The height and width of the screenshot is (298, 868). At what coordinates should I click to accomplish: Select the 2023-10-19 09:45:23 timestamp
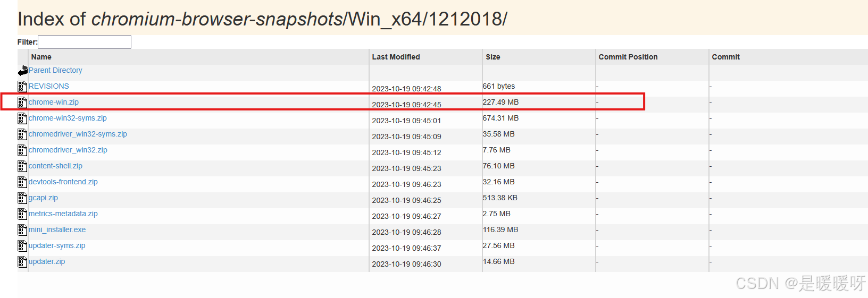406,168
